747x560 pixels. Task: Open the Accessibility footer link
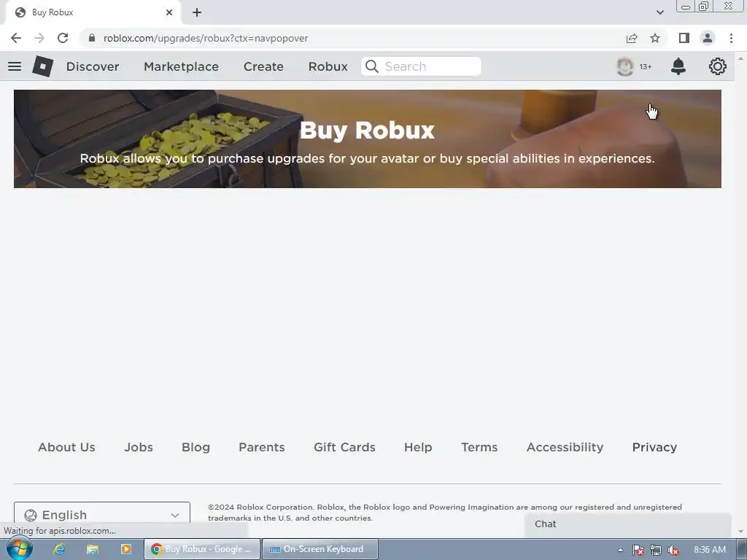pos(565,447)
